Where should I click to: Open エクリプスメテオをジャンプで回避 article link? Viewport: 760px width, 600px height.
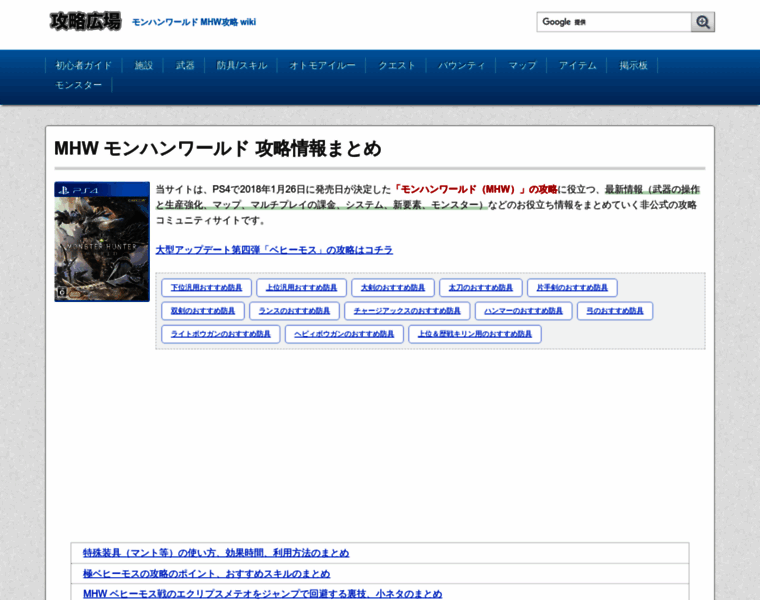[x=263, y=594]
